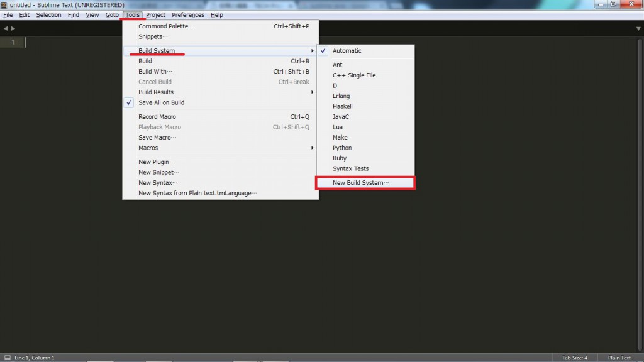Viewport: 644px width, 362px height.
Task: Open the Project menu
Action: (155, 14)
